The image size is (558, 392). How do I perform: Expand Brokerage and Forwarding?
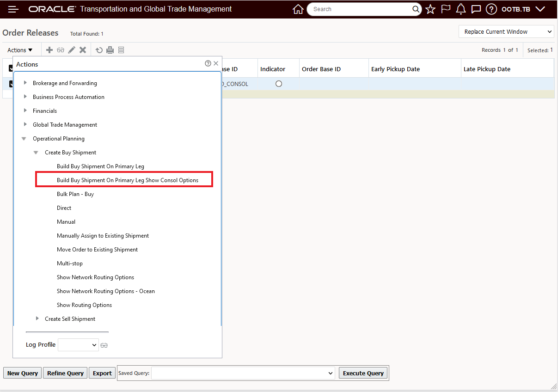click(x=25, y=83)
